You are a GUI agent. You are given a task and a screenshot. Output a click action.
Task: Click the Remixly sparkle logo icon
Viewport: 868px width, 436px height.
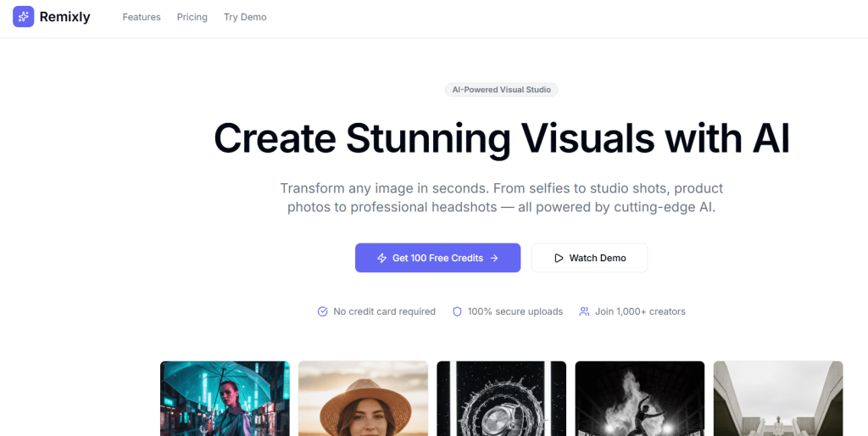(x=24, y=17)
